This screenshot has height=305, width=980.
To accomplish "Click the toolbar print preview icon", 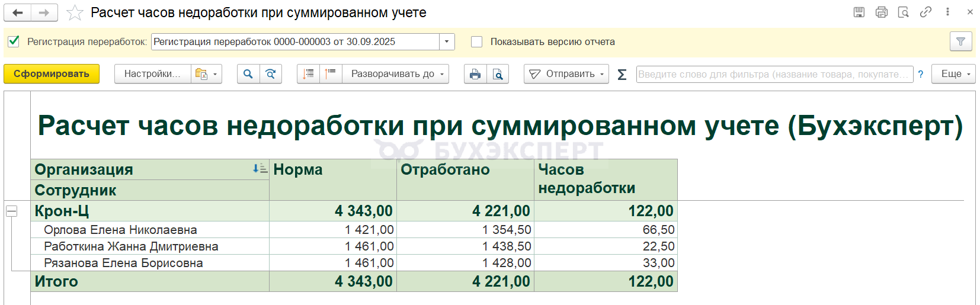I will coord(498,74).
